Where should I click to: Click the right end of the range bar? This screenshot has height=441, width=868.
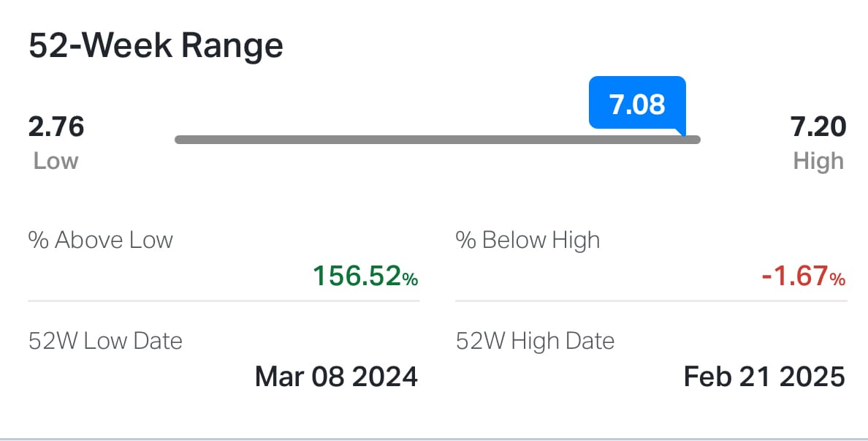[x=696, y=140]
